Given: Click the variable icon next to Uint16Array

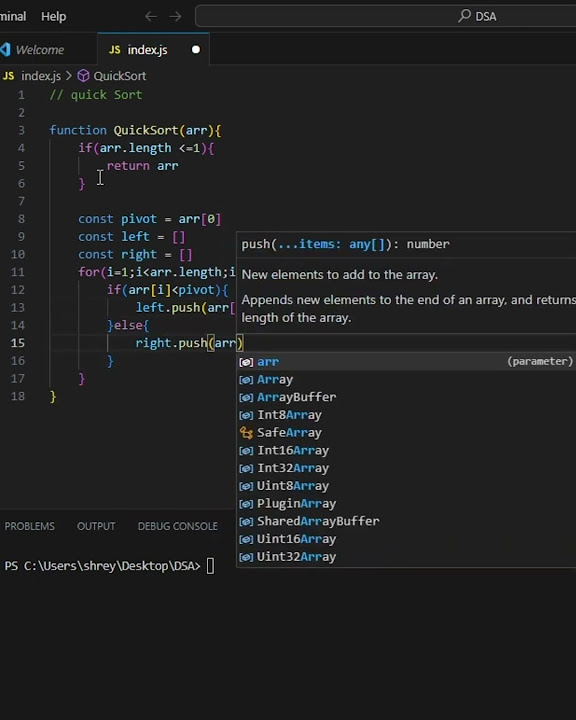Looking at the screenshot, I should 246,539.
